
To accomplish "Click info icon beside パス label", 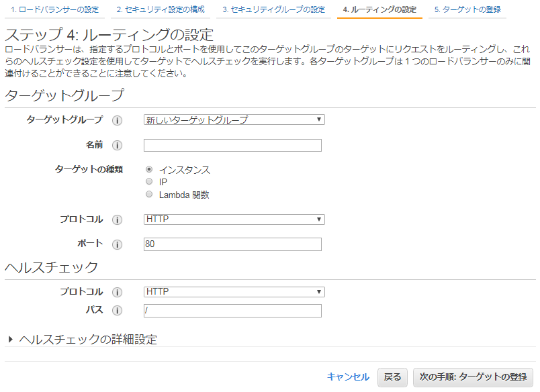I will pos(118,311).
